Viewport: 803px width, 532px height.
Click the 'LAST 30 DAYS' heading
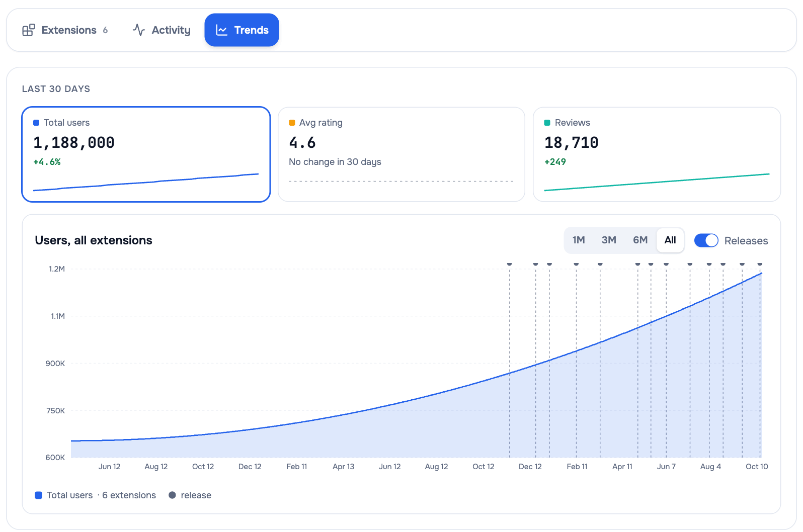click(x=56, y=89)
